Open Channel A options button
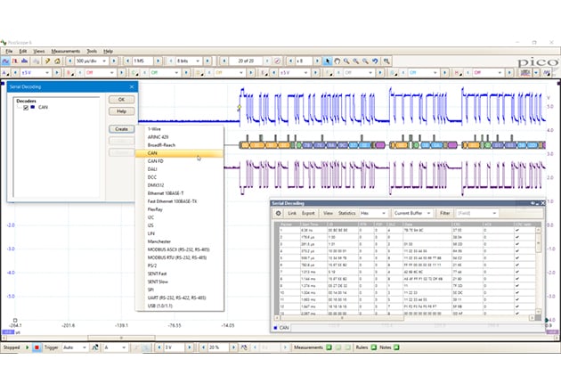This screenshot has height=392, width=561. (5, 73)
